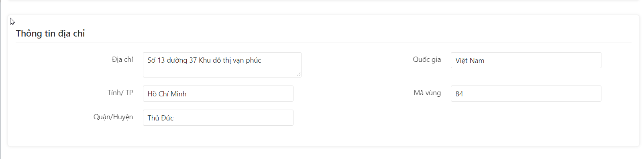Click the "Thủ Đức" text in the district field
Viewport: 644px width, 159px height.
click(x=161, y=118)
